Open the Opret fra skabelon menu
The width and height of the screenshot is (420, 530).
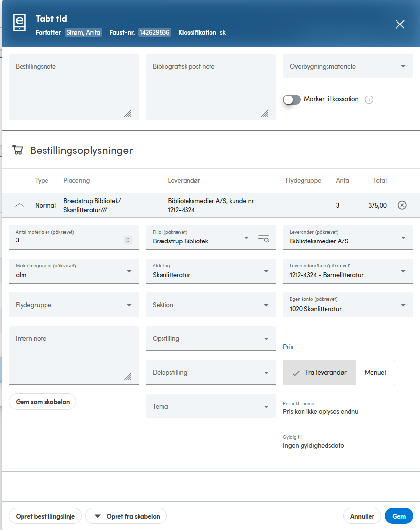pyautogui.click(x=126, y=516)
